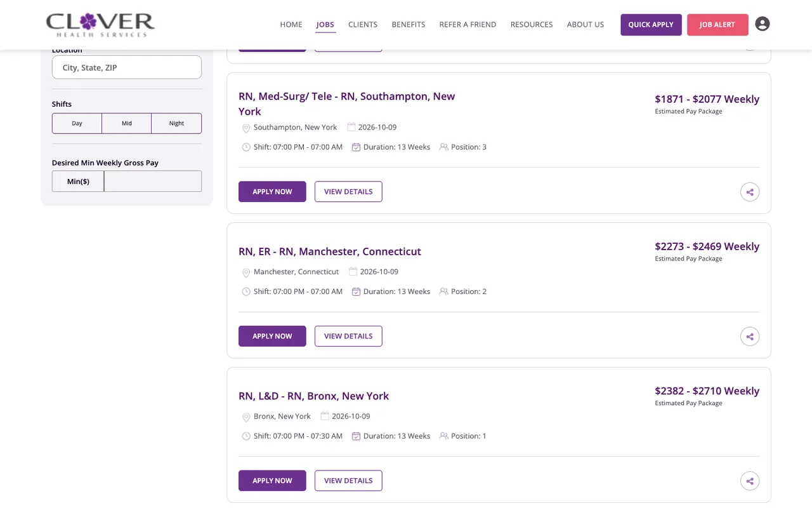
Task: Focus the City, State, ZIP location field
Action: coord(127,67)
